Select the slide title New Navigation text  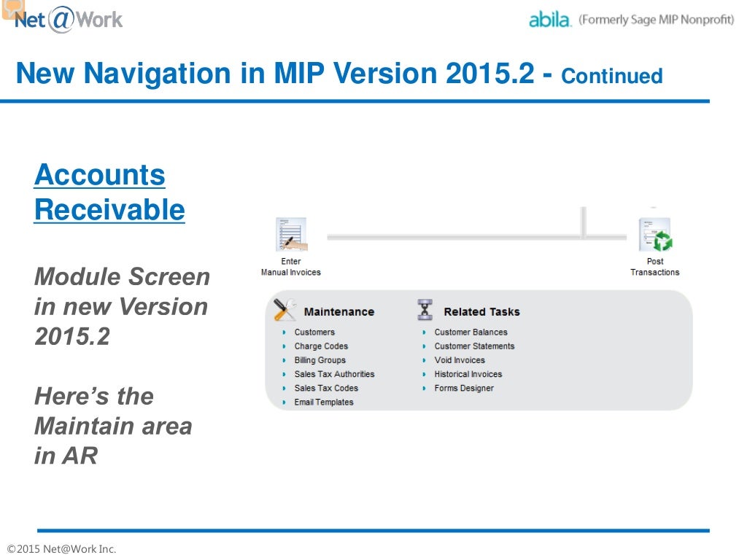[x=339, y=74]
